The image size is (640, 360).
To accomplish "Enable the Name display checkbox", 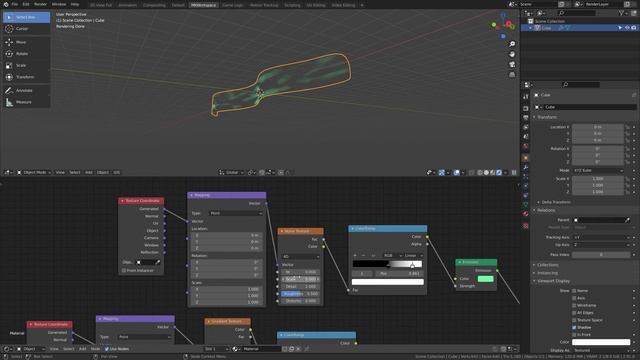I will 574,291.
